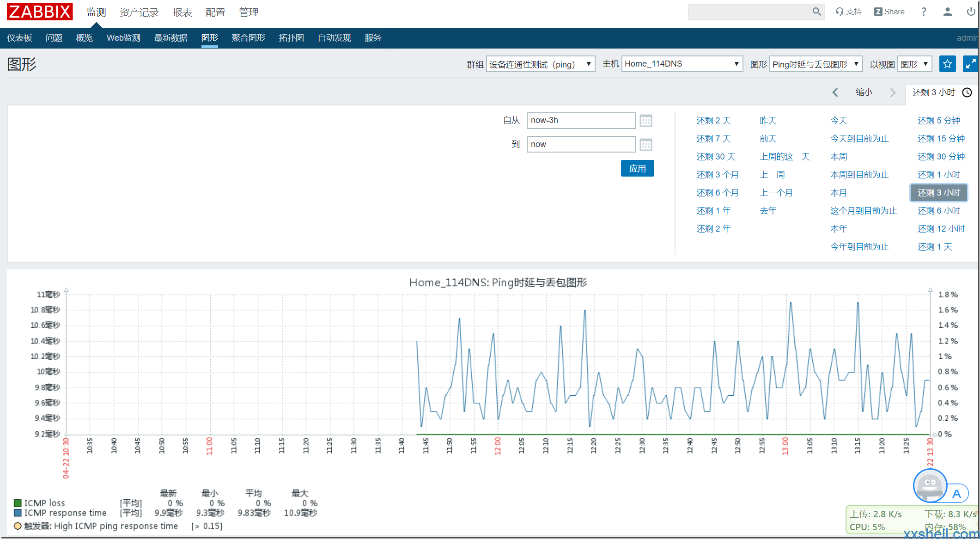
Task: Click the clock icon time tab
Action: point(967,92)
